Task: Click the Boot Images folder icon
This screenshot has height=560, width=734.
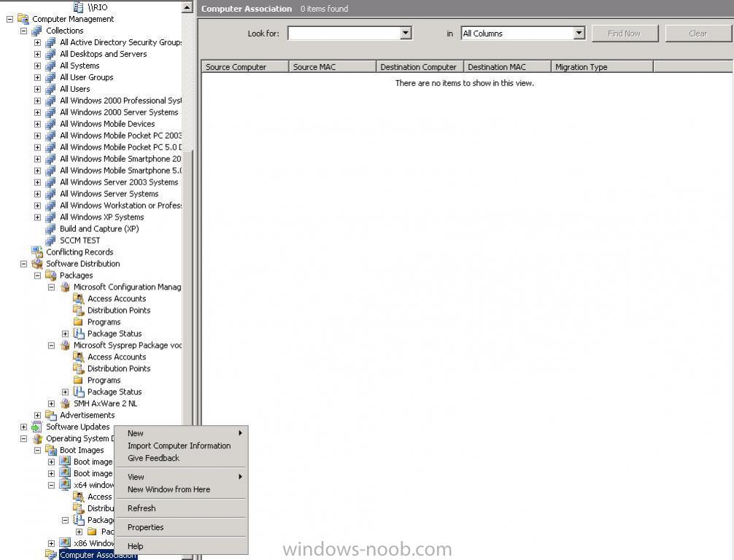Action: coord(50,450)
